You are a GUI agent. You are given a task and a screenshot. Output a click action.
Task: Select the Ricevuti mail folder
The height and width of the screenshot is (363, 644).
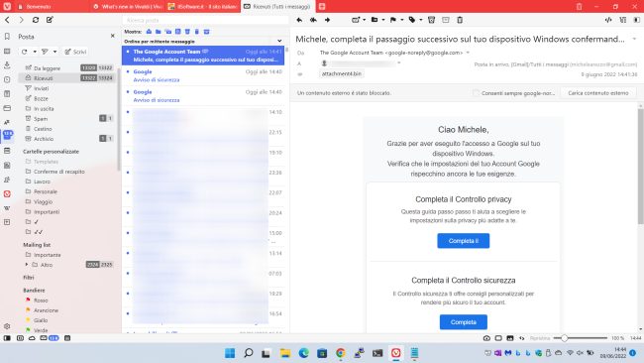pyautogui.click(x=67, y=78)
